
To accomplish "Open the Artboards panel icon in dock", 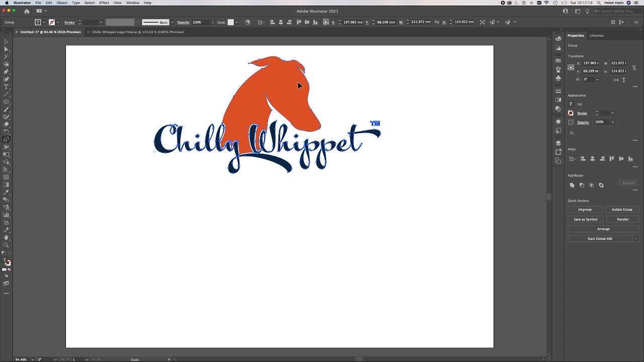I will tap(558, 160).
